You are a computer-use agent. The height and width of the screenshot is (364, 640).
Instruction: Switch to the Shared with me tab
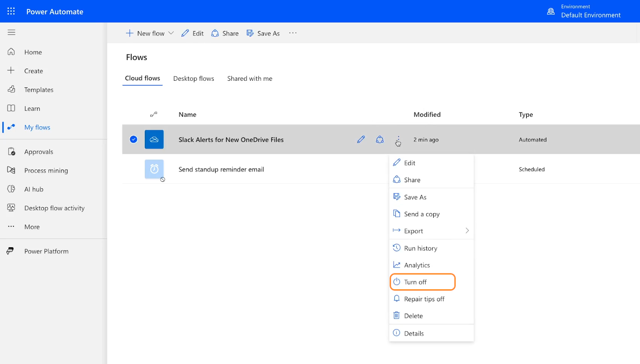(x=250, y=79)
